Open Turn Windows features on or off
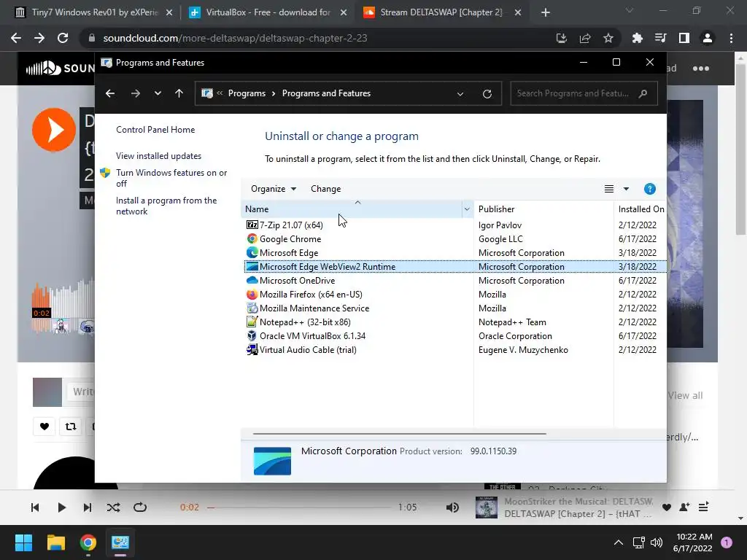 [x=171, y=178]
